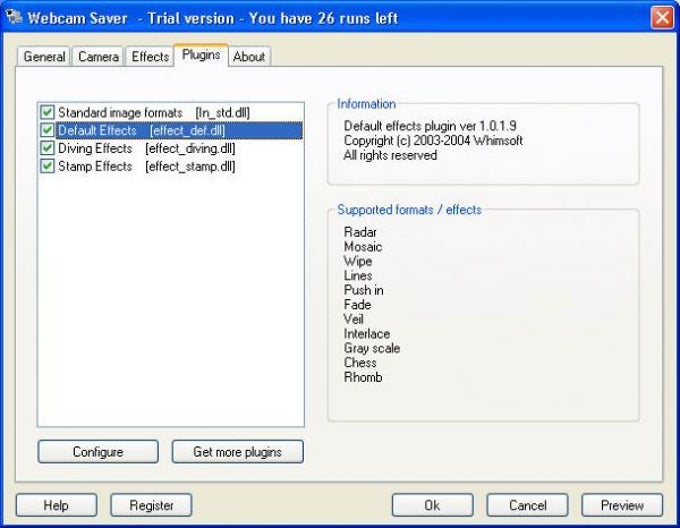Uncheck Standard image formats plugin
Viewport: 680px width, 528px height.
[x=47, y=113]
